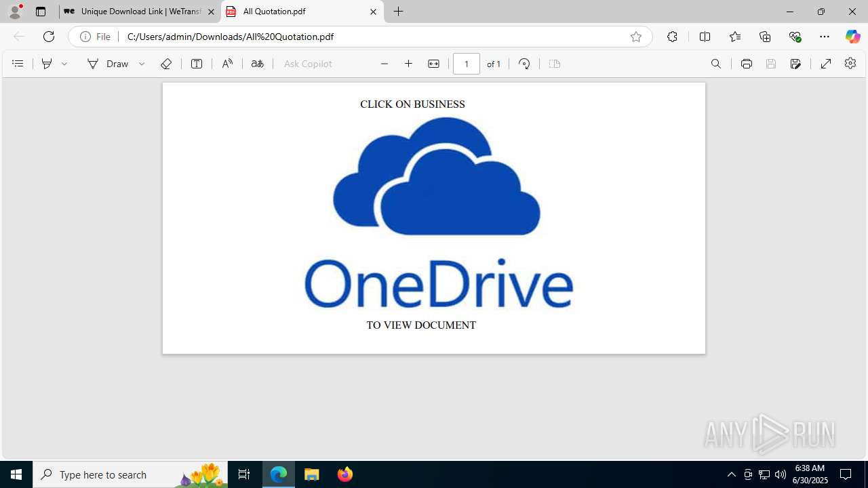Expand the Draw tool options dropdown

[142, 64]
